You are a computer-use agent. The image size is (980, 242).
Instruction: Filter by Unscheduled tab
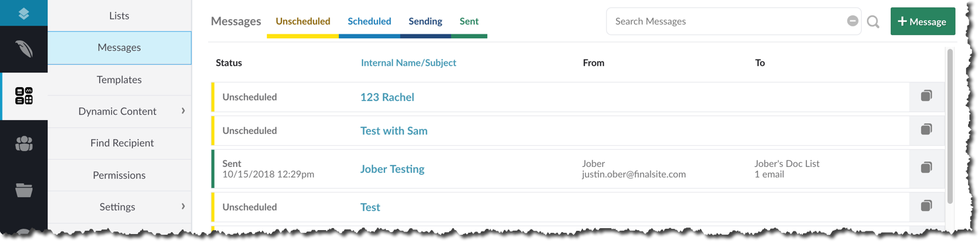pos(302,22)
